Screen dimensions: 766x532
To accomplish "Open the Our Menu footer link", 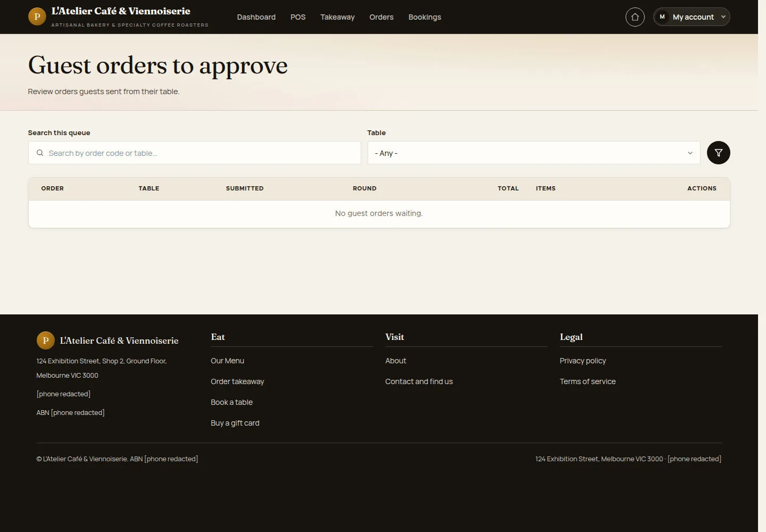I will [x=227, y=361].
